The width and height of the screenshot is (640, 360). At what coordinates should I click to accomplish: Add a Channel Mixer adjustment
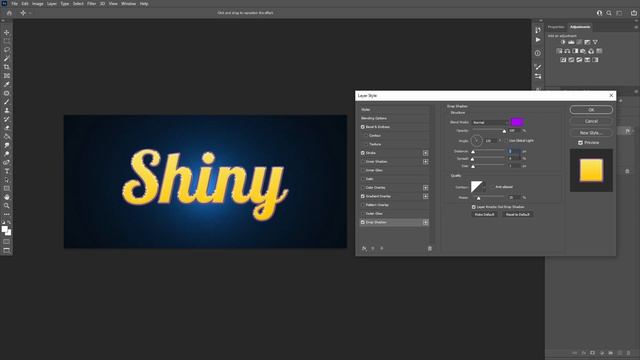(591, 51)
